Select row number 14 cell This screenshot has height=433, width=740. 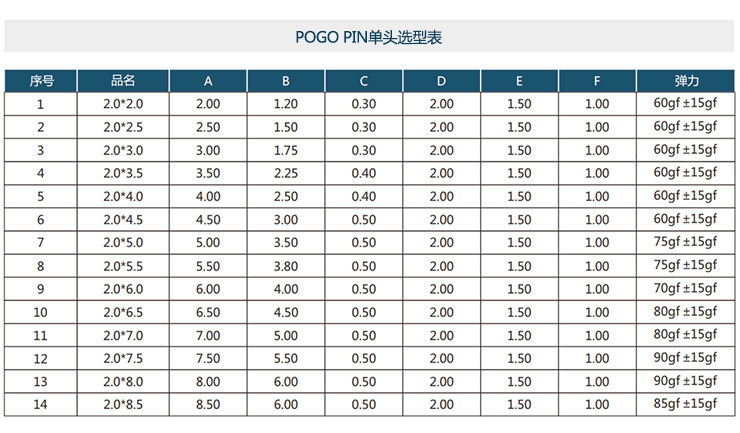(x=41, y=404)
